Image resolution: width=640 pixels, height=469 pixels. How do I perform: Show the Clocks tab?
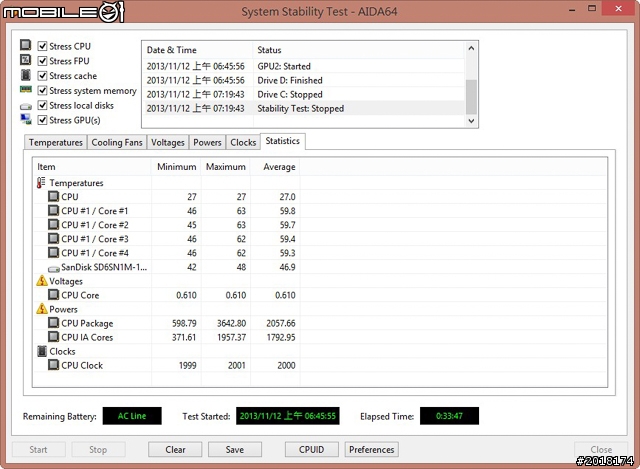[x=243, y=142]
